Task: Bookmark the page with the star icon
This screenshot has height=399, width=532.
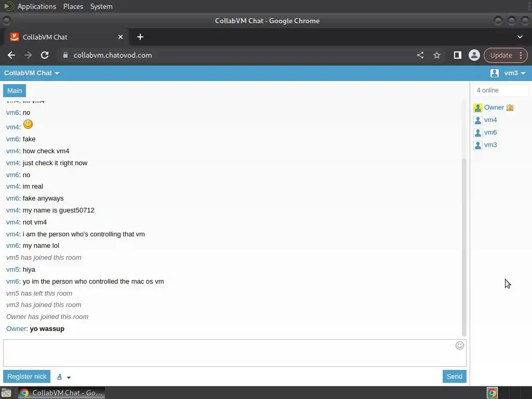Action: coord(436,55)
